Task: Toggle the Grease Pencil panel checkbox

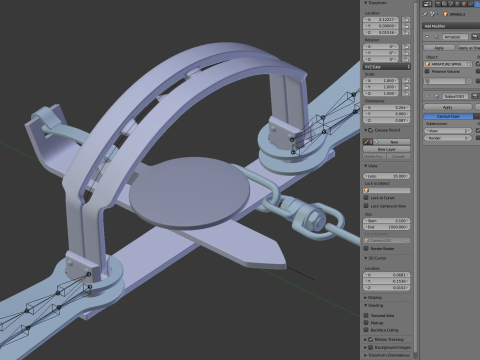Action: (x=371, y=130)
